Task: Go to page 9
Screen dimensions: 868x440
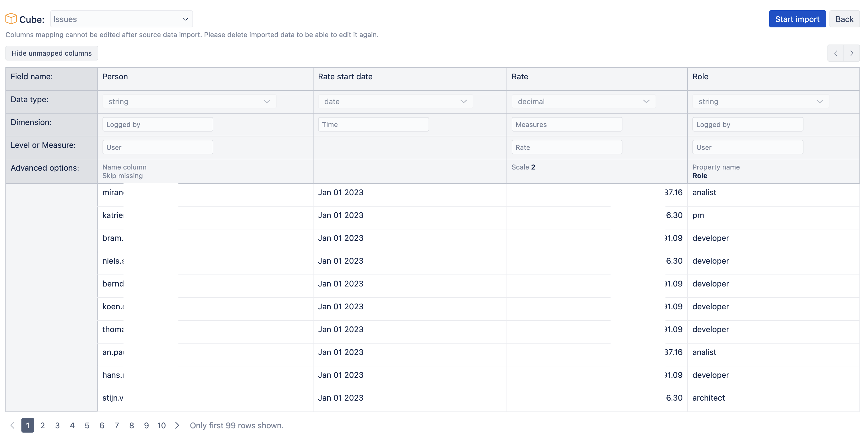Action: 146,425
